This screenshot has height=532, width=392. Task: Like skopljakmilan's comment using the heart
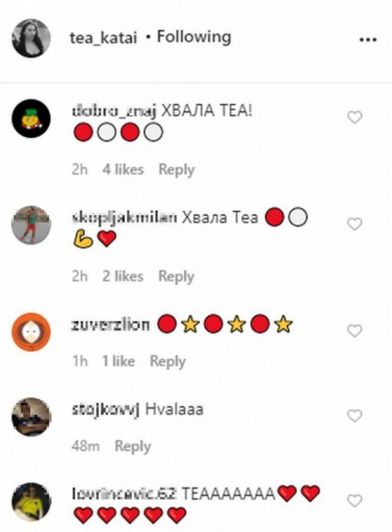[355, 224]
